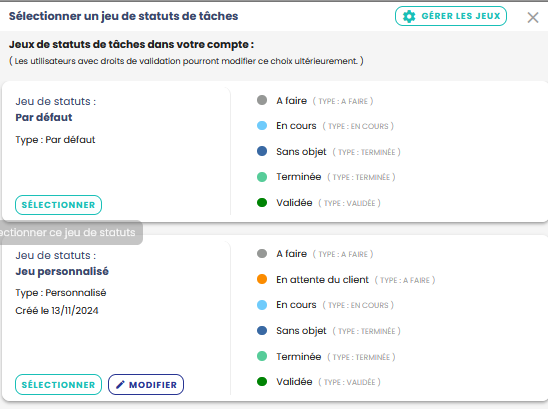
Task: Click the Jeu personnalisé title
Action: click(x=62, y=271)
